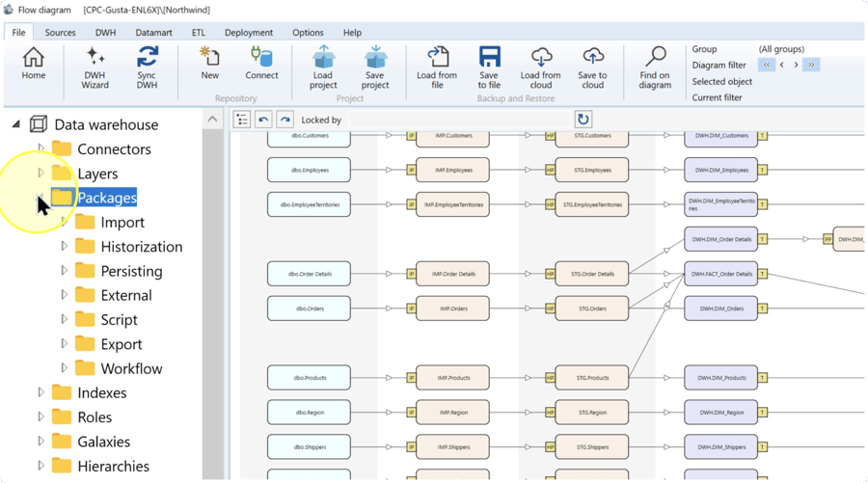Select the Packages tree item
Image resolution: width=868 pixels, height=483 pixels.
pos(107,198)
